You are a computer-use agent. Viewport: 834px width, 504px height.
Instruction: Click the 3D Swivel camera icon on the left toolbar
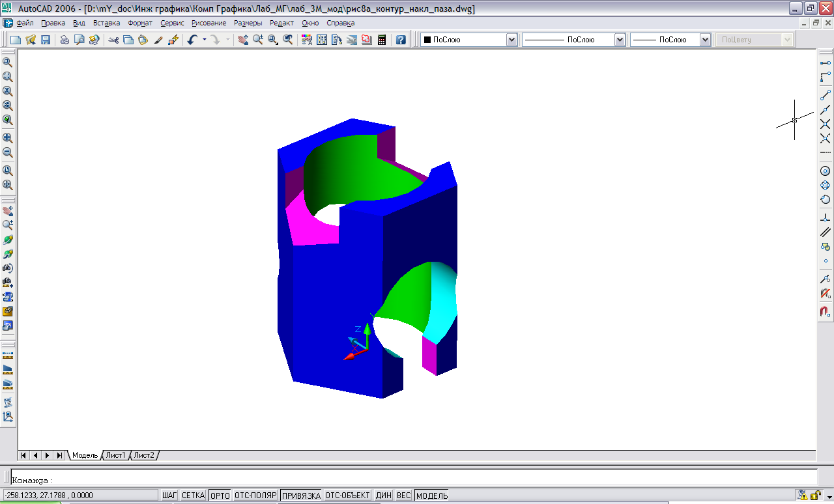8,268
